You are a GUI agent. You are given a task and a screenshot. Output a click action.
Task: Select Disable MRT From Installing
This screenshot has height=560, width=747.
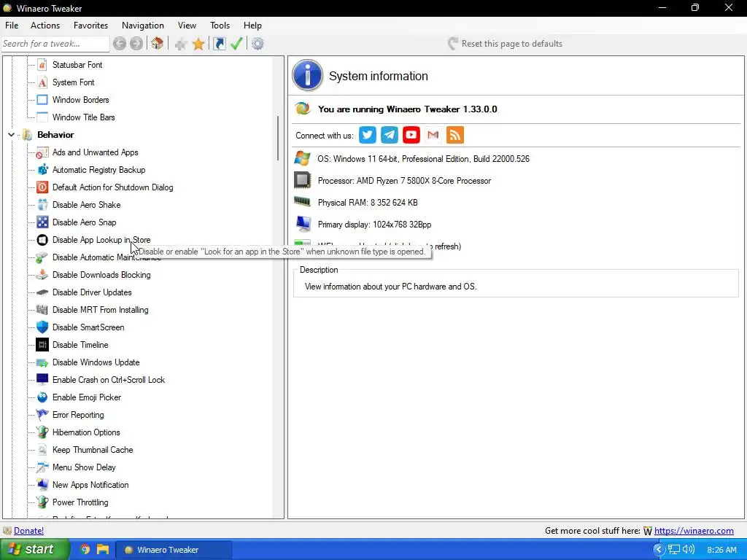click(101, 310)
